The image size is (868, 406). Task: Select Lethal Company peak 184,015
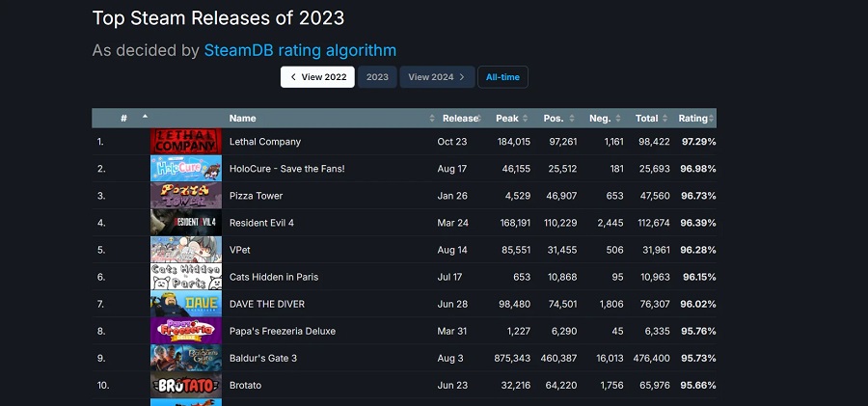[514, 142]
